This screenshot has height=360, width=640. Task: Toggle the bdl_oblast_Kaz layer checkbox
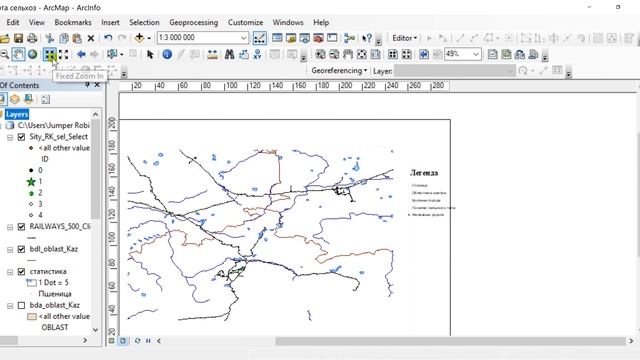tap(22, 249)
